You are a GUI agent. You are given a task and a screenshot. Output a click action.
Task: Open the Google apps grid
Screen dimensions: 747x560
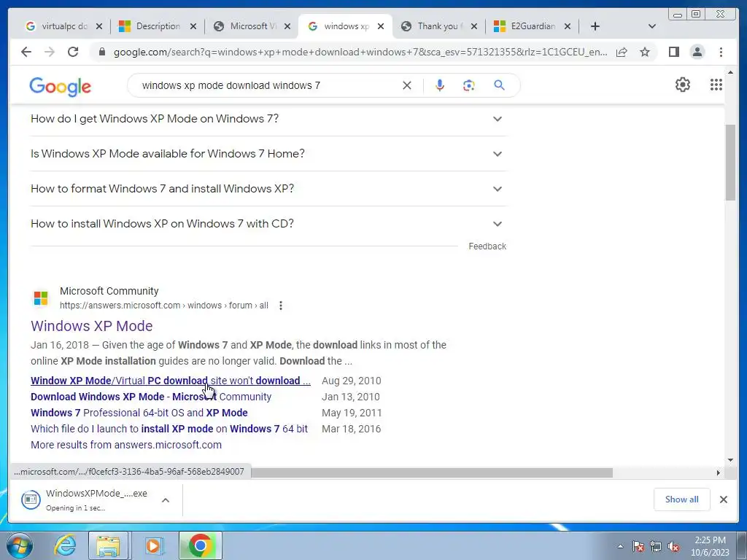click(716, 85)
